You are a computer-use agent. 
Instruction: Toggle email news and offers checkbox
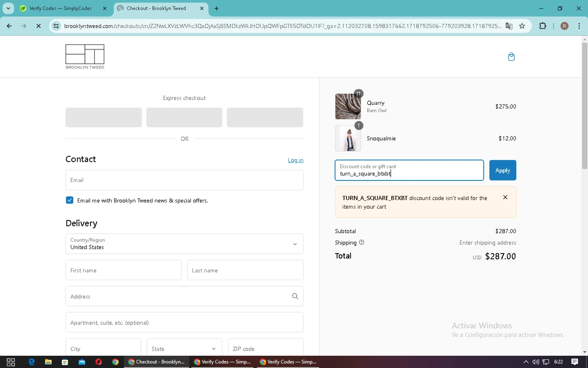pyautogui.click(x=69, y=200)
